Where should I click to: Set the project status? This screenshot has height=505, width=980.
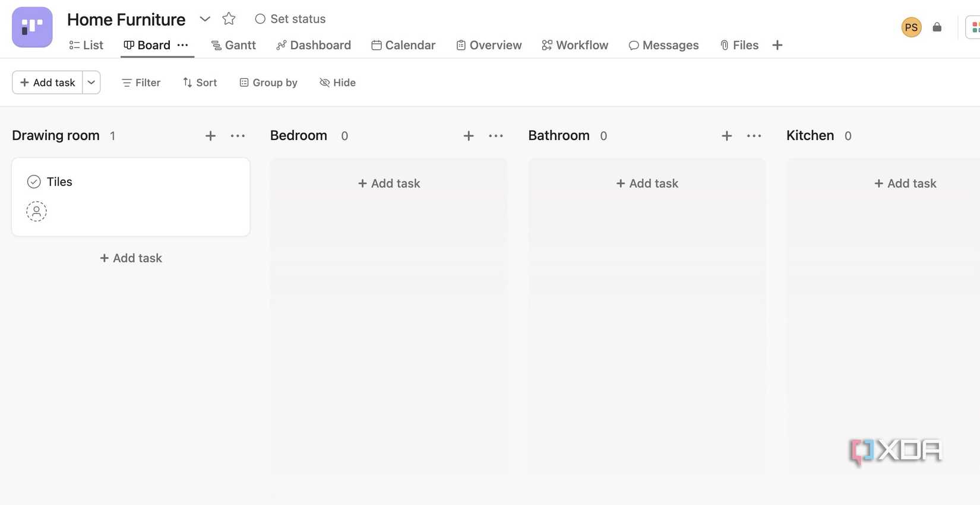point(290,19)
